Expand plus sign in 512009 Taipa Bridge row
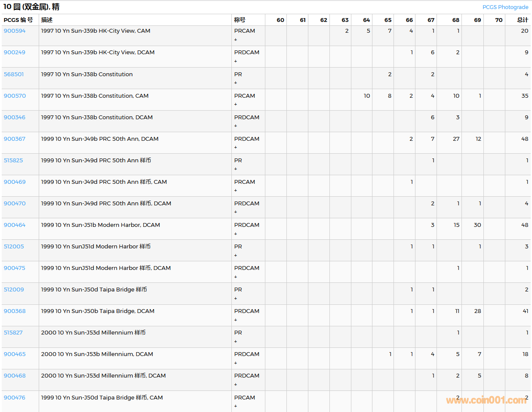Image resolution: width=532 pixels, height=412 pixels. tap(236, 298)
